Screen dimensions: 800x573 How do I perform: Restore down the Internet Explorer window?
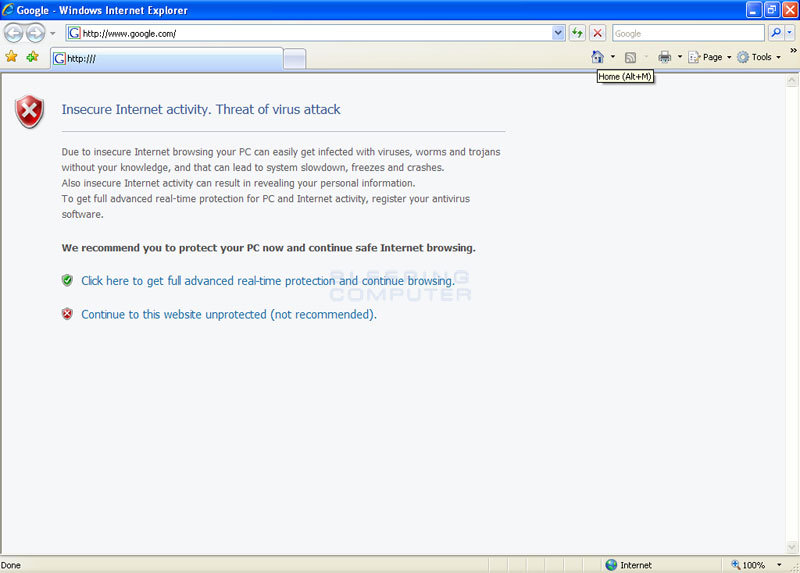click(x=771, y=10)
